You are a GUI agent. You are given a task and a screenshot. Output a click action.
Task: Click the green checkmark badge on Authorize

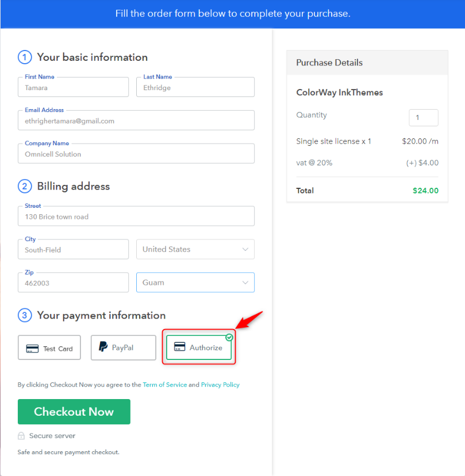coord(229,337)
